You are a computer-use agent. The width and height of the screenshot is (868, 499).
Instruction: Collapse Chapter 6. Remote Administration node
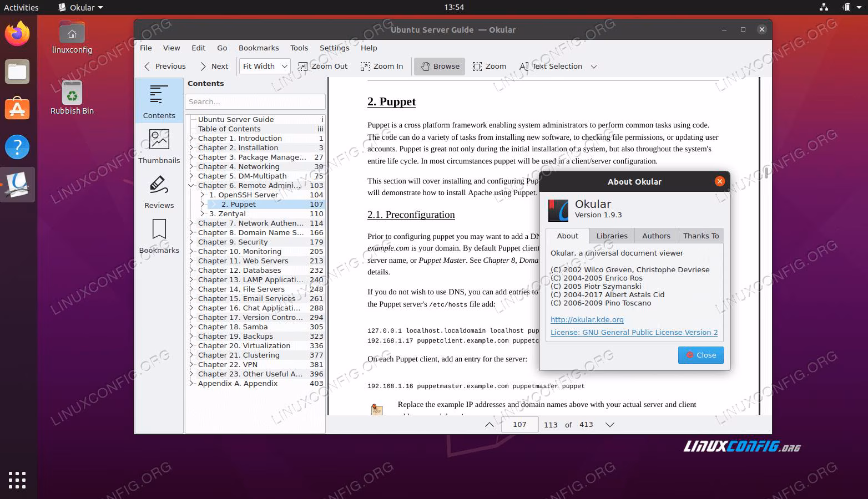point(191,186)
